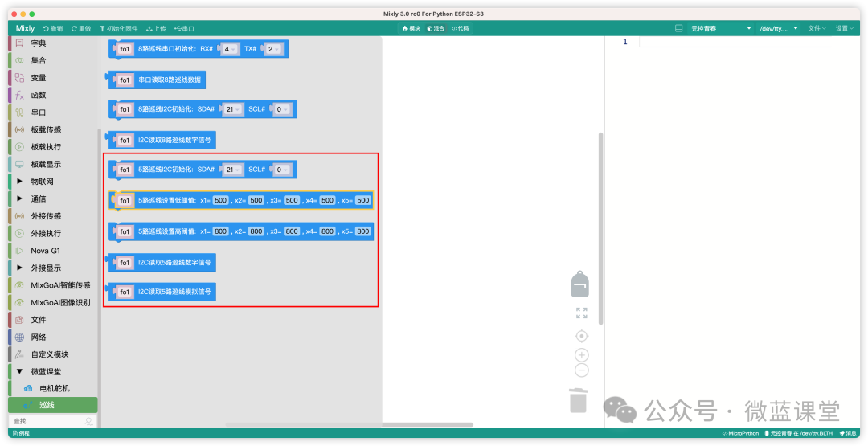Image resolution: width=868 pixels, height=446 pixels.
Task: Open RX# dropdown showing 4
Action: [230, 49]
